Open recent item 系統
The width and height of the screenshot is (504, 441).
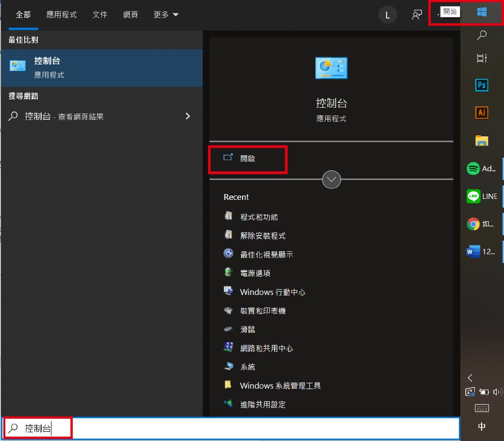tap(247, 367)
